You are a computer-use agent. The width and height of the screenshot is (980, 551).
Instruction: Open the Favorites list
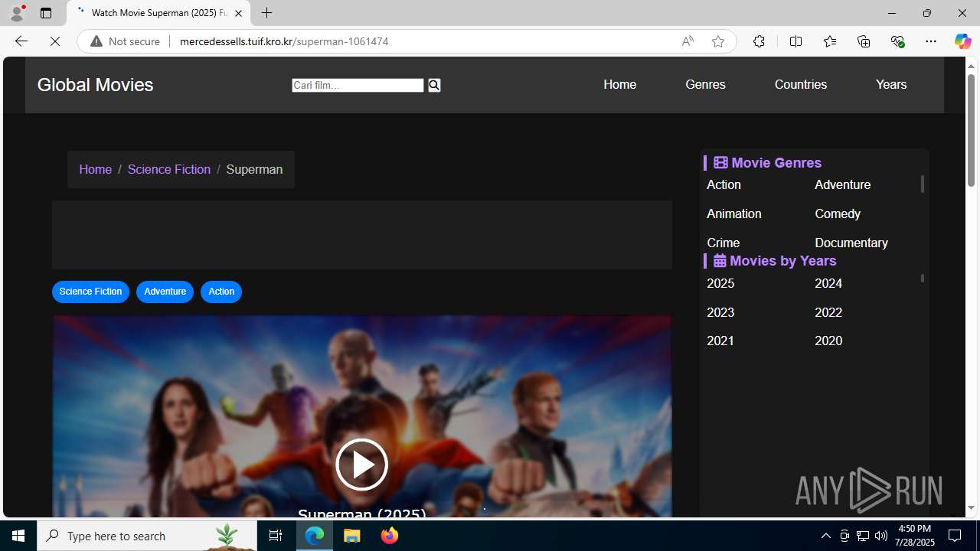coord(829,41)
